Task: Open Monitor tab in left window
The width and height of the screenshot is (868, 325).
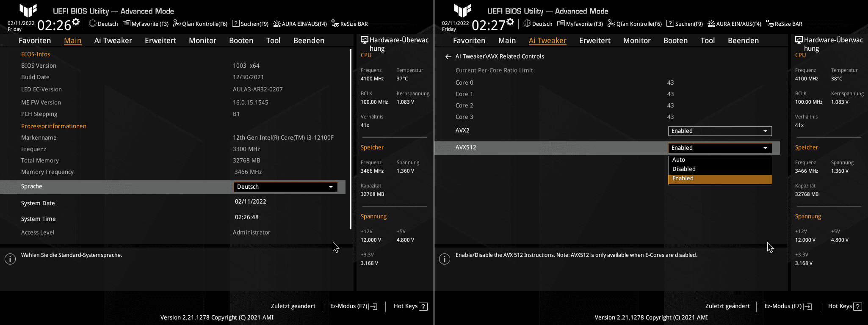Action: (x=202, y=41)
